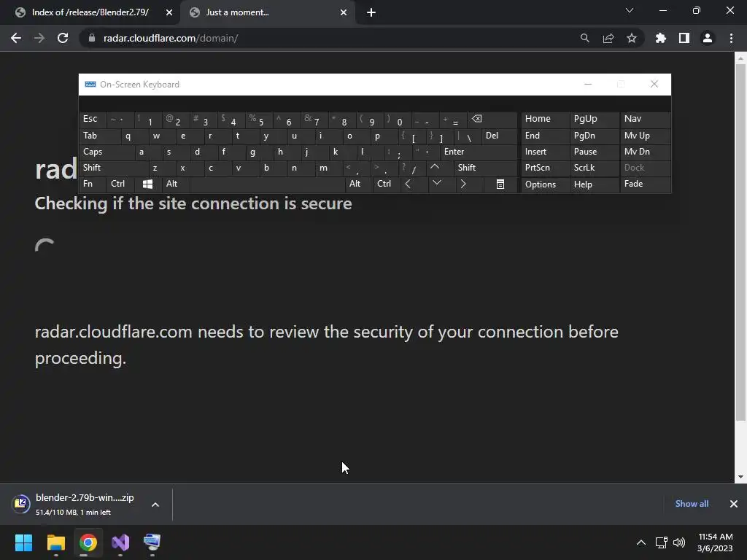The height and width of the screenshot is (560, 747).
Task: Toggle the left Alt key
Action: click(x=176, y=184)
